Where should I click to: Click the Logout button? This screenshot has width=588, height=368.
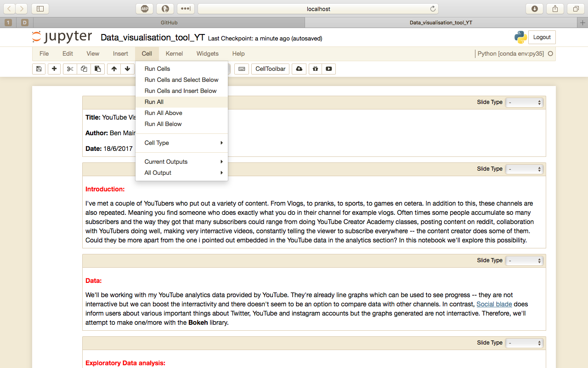(x=542, y=37)
